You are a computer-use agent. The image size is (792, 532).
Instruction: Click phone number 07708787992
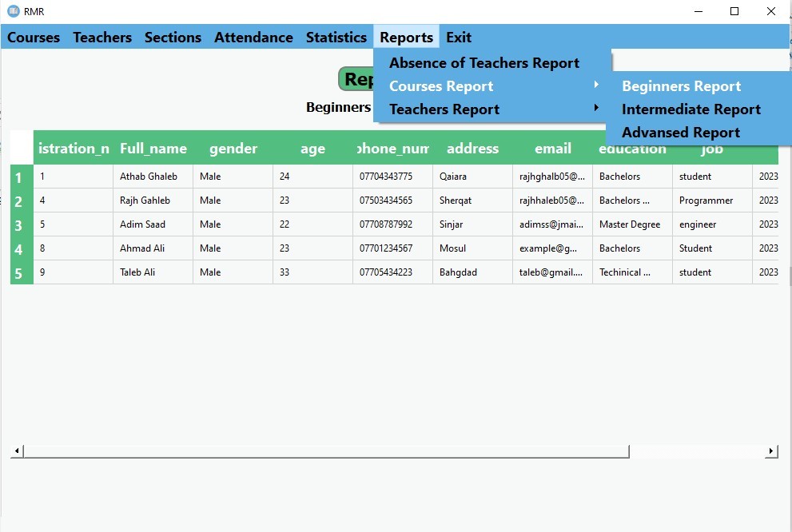pos(392,224)
